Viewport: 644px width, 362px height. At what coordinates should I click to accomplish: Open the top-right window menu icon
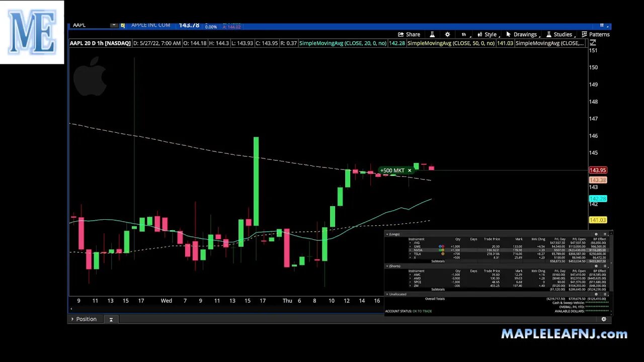pos(602,25)
